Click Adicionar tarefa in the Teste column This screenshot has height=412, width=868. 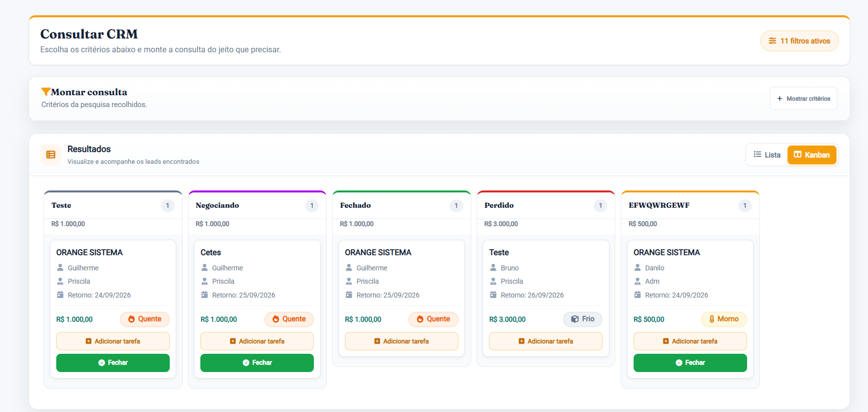113,341
